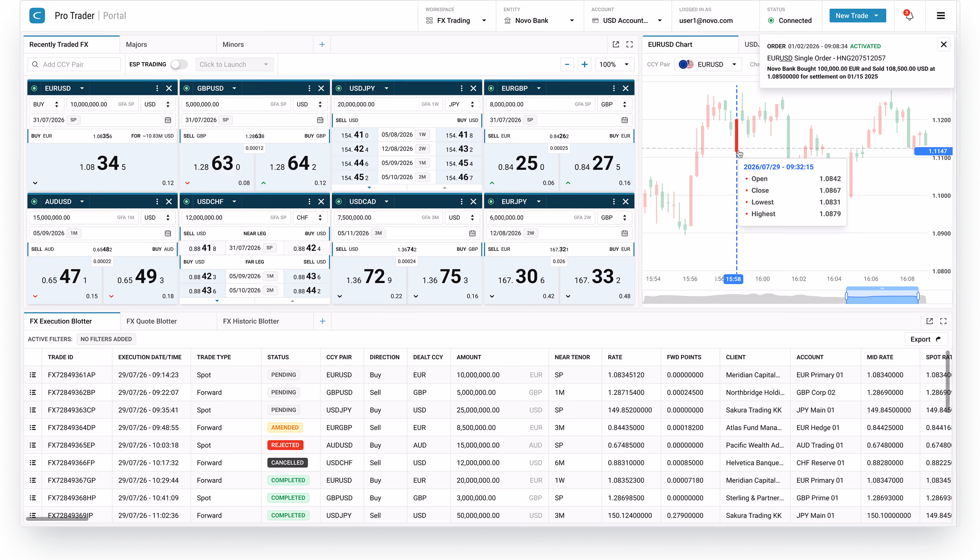
Task: Expand the blotter panel to fullscreen
Action: coord(943,321)
